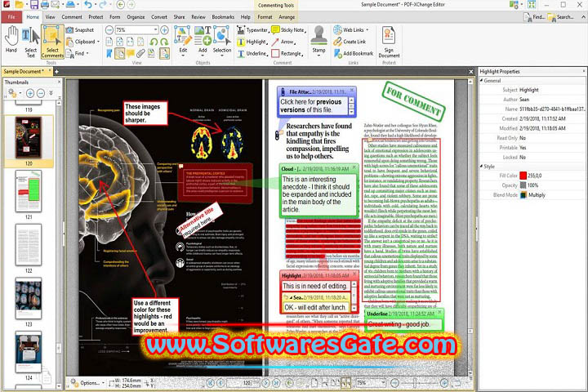Viewport: 588px width, 392px height.
Task: Open Options menu in status bar
Action: click(x=88, y=383)
